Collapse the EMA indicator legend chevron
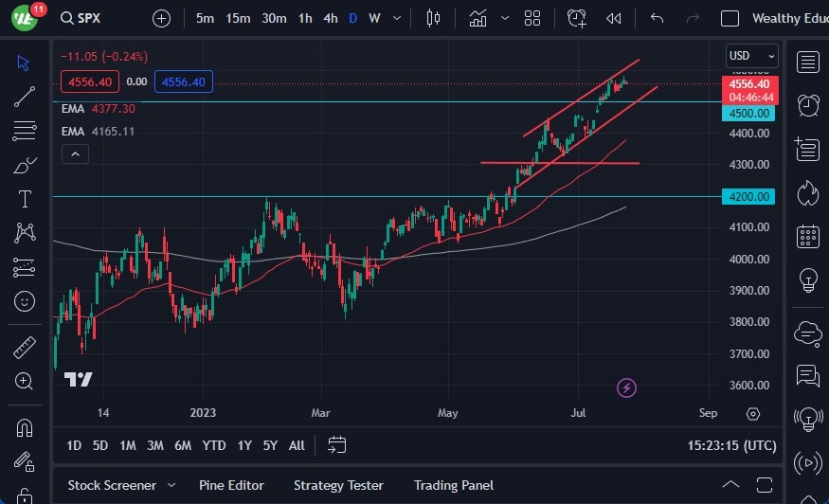 point(76,153)
